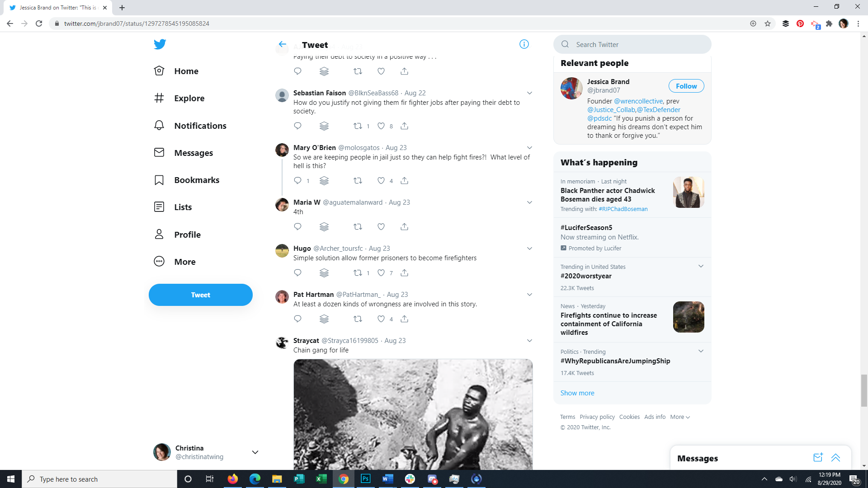
Task: Share Maria W's tweet
Action: pyautogui.click(x=404, y=227)
